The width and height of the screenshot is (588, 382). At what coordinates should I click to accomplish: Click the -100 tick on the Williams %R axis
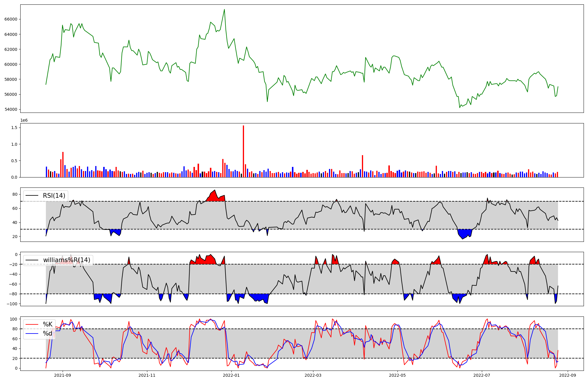12,304
